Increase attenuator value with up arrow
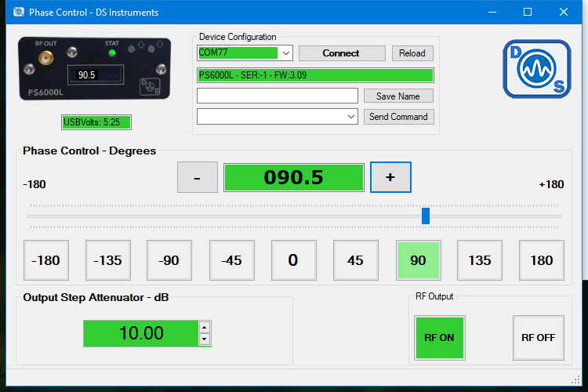588x392 pixels. coord(204,328)
